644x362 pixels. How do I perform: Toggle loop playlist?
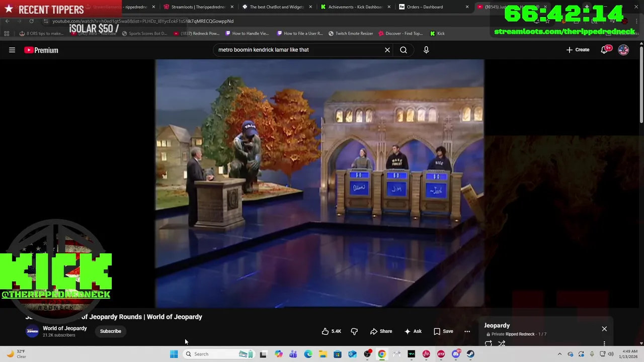[x=488, y=344]
